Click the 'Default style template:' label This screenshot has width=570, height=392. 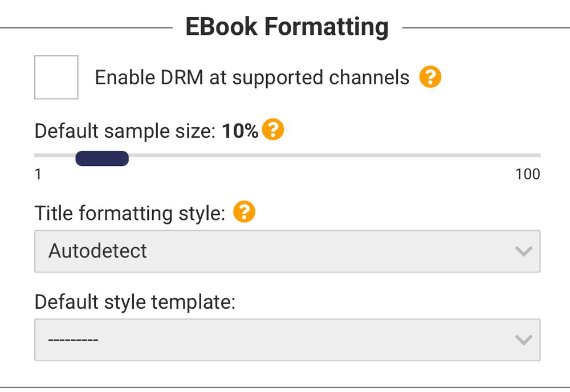point(135,301)
